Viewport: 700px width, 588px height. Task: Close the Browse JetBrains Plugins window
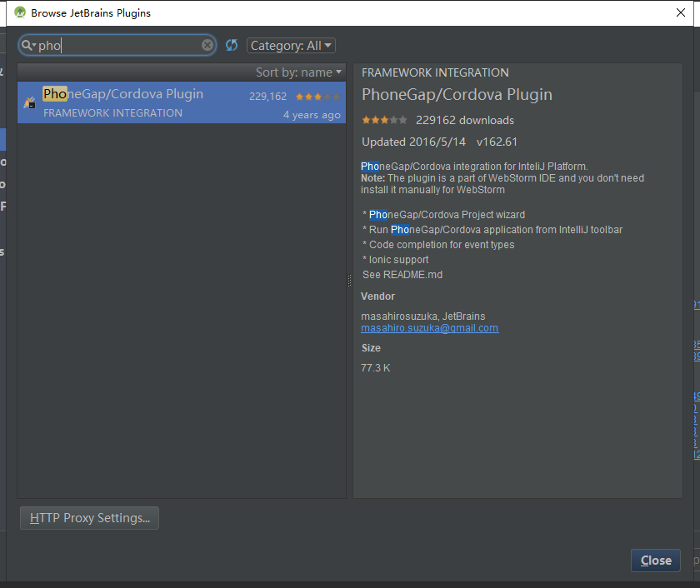coord(680,12)
